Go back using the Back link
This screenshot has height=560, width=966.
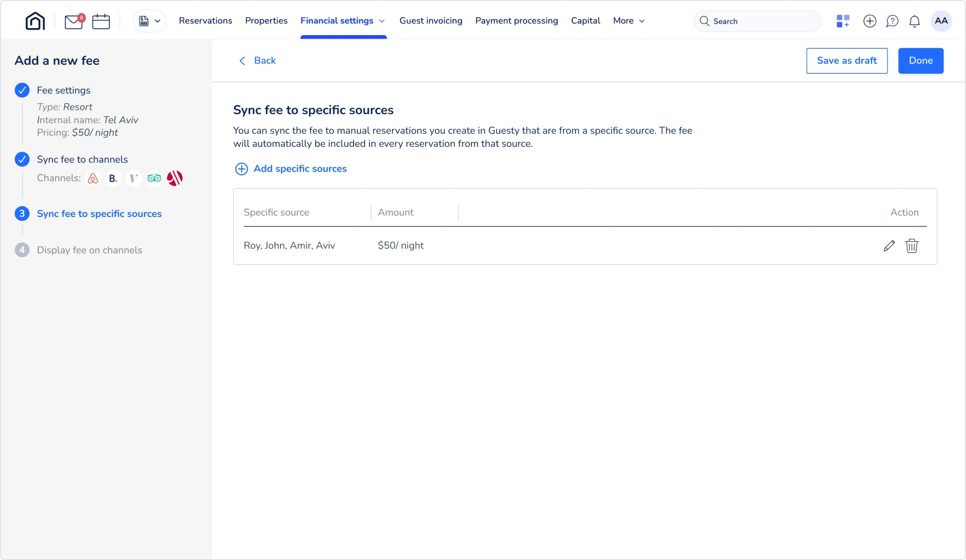[x=257, y=61]
